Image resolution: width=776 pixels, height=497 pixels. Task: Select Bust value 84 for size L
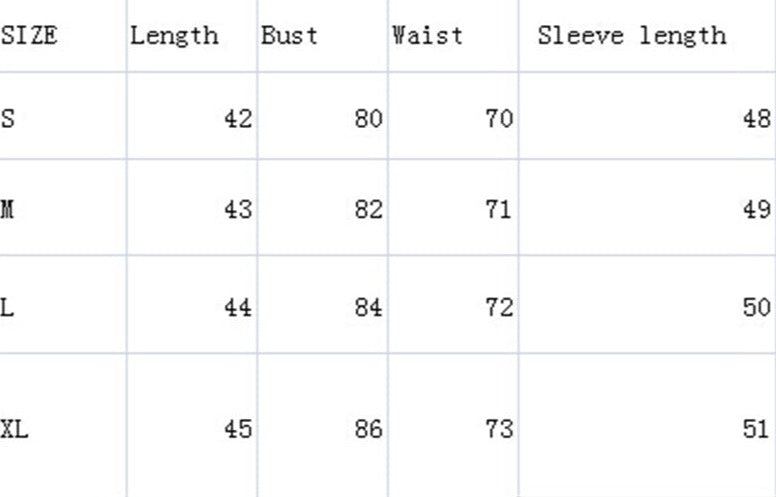pos(368,307)
